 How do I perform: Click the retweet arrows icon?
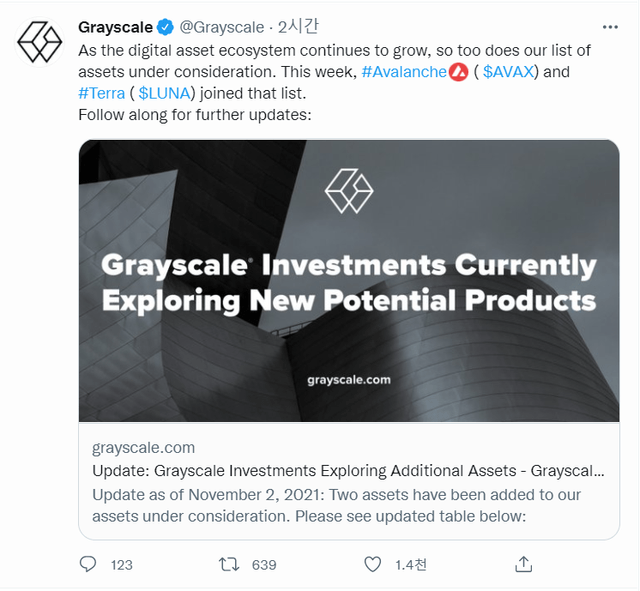point(229,564)
